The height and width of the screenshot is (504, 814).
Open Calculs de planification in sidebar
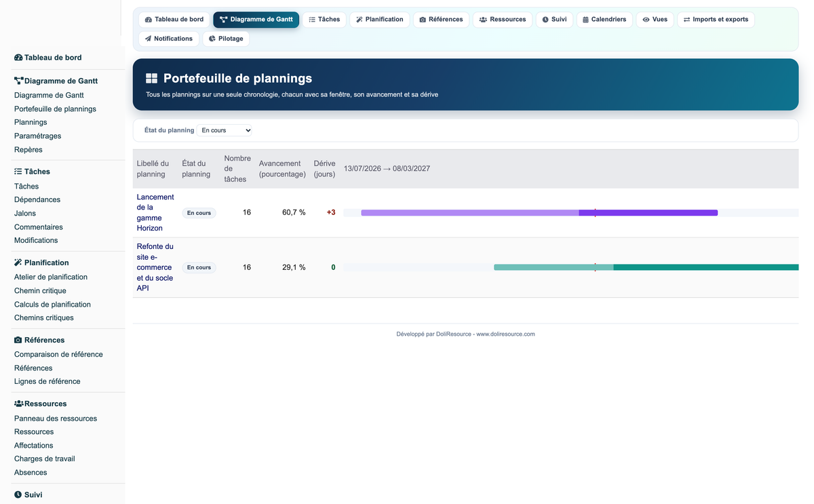pyautogui.click(x=52, y=305)
